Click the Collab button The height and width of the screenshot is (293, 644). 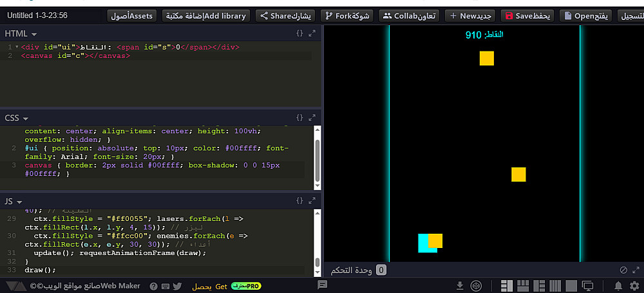409,16
